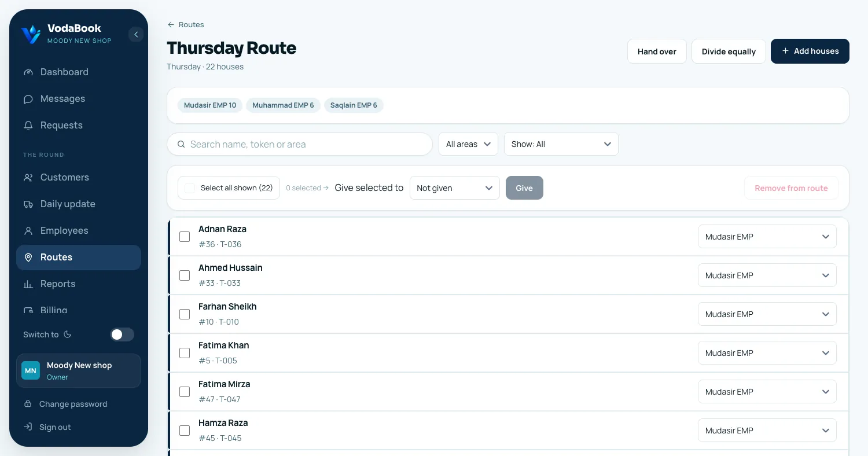Open Hamza Raza's employee assignment dropdown
This screenshot has width=868, height=456.
[767, 431]
